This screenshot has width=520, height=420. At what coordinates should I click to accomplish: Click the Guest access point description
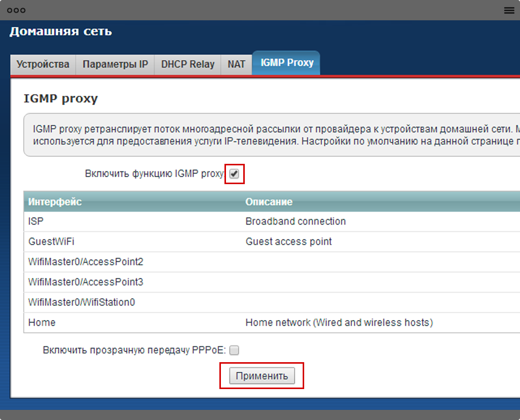click(x=288, y=242)
